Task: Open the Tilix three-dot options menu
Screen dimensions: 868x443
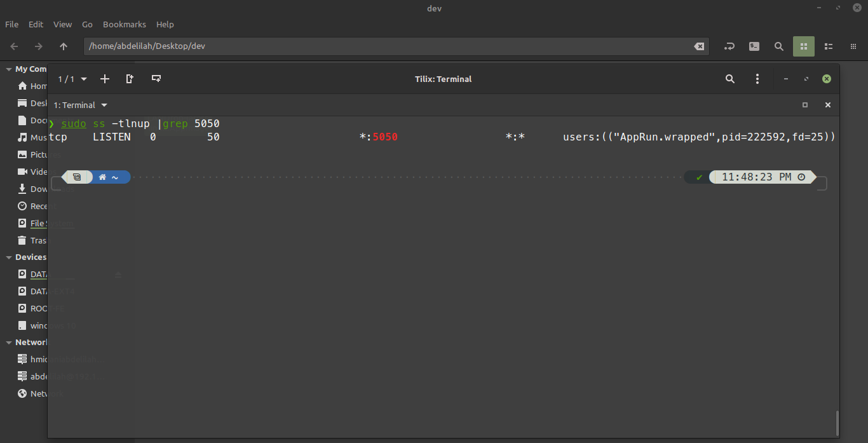Action: point(757,79)
